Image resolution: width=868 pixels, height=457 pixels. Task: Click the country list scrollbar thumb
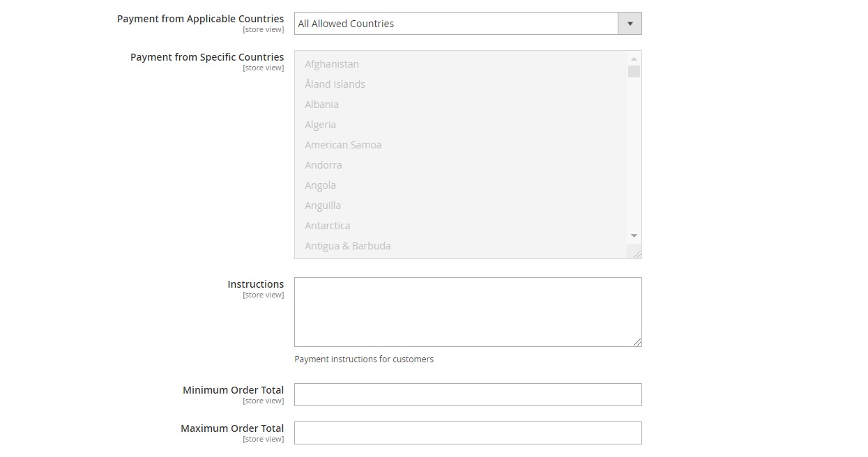pyautogui.click(x=634, y=71)
